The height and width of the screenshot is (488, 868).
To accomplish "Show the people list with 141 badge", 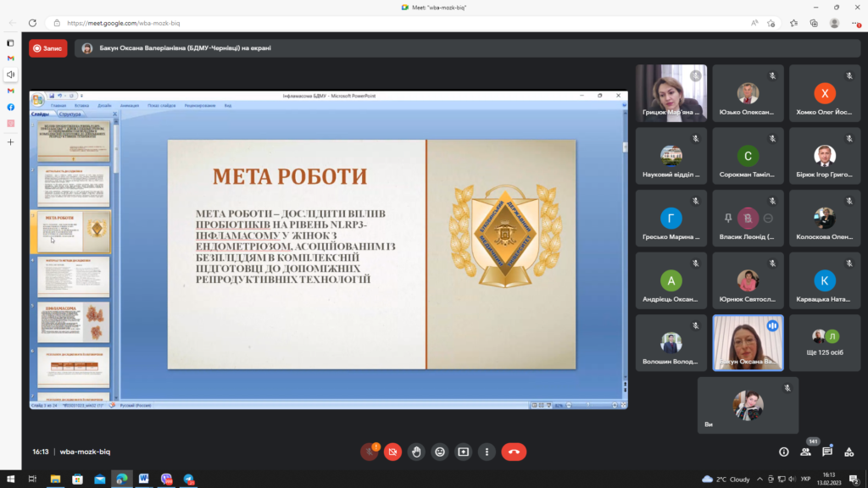I will click(x=805, y=452).
